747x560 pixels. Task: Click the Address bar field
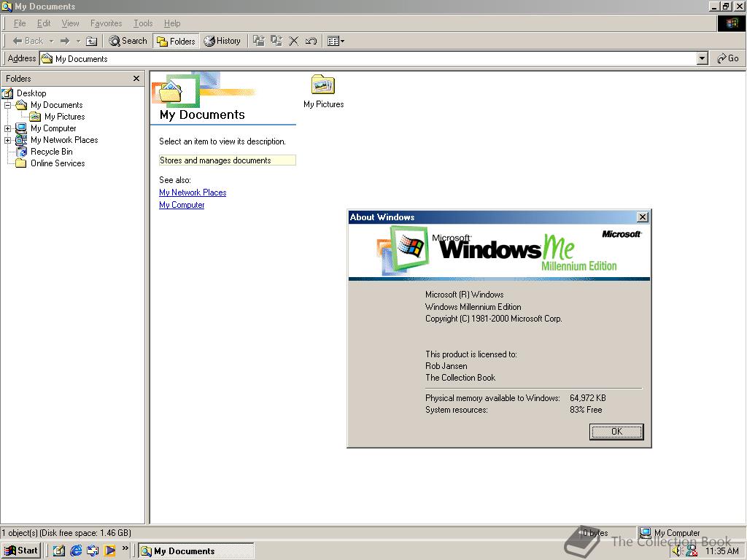pos(369,58)
